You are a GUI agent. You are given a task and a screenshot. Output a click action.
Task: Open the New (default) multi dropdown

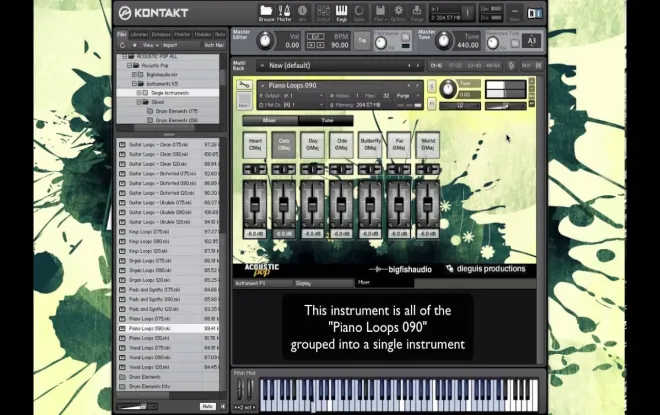(x=262, y=66)
